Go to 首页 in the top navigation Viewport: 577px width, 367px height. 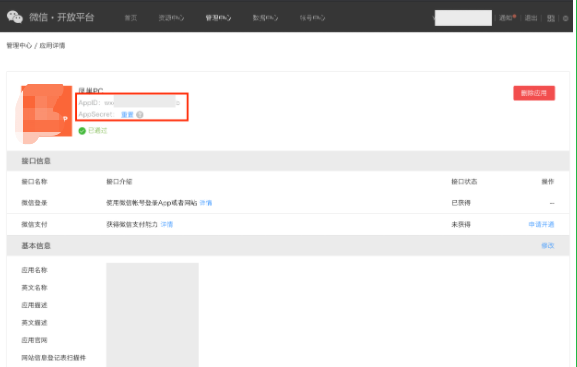131,18
